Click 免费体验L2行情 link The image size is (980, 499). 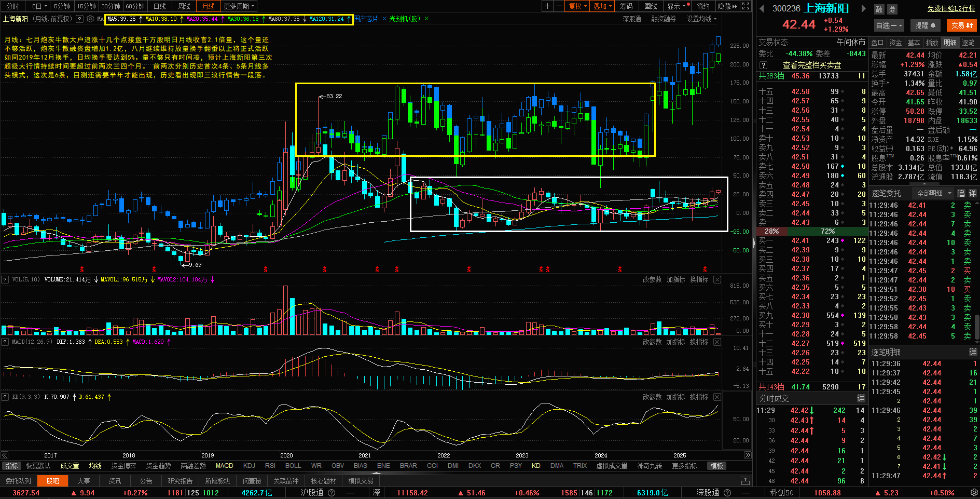(x=951, y=9)
